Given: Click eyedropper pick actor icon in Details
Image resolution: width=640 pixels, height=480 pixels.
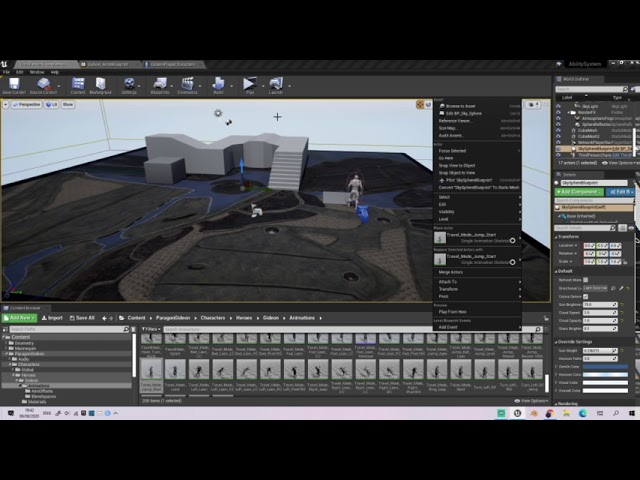Looking at the screenshot, I should click(621, 288).
